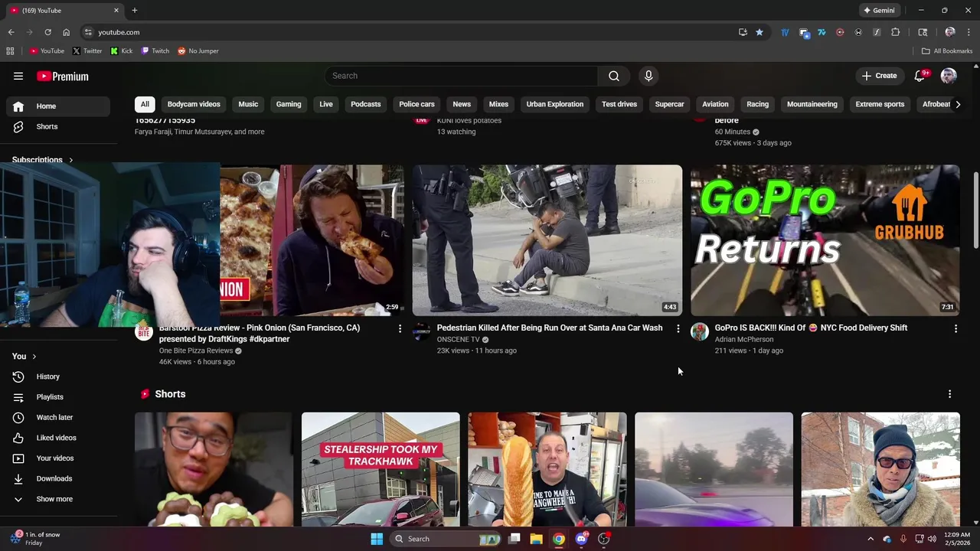Select the Urban Exploration chip
980x551 pixels.
[x=555, y=104]
